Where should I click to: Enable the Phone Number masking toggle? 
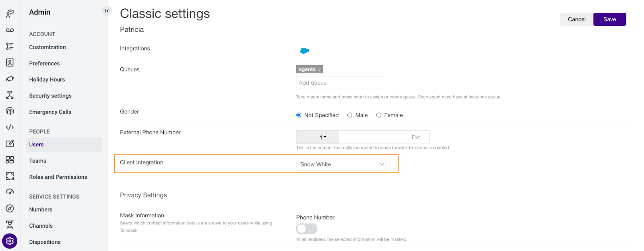point(307,229)
